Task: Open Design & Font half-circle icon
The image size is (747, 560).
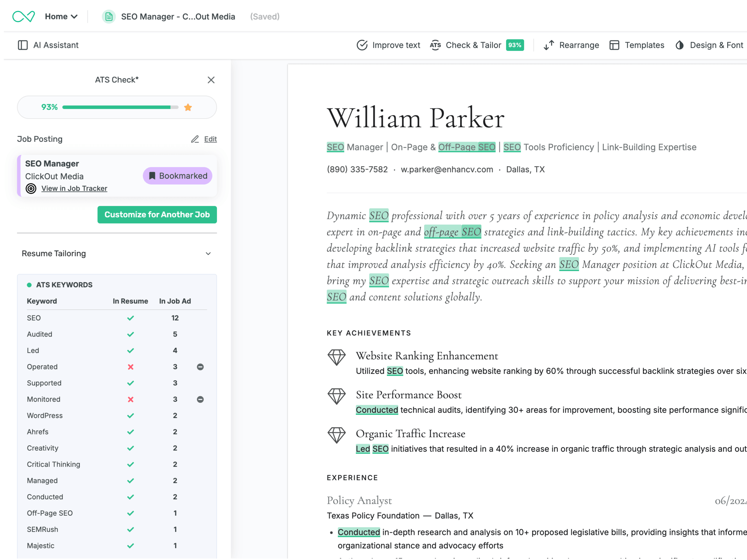Action: (680, 45)
